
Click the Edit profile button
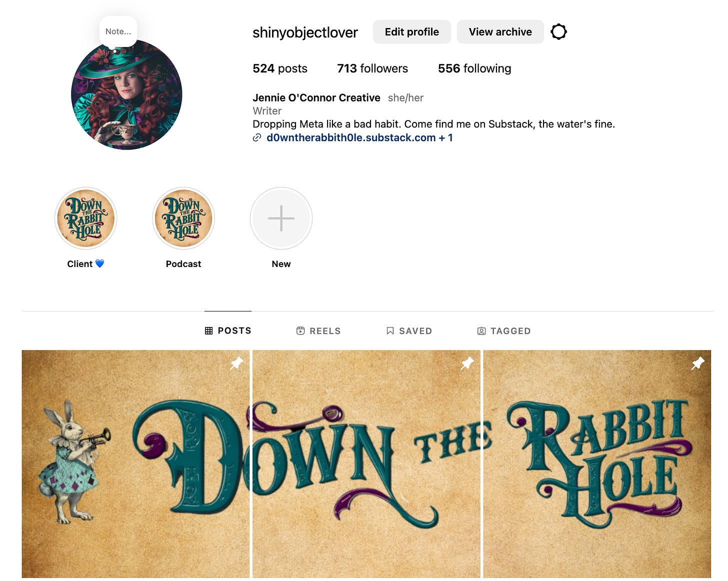point(412,32)
